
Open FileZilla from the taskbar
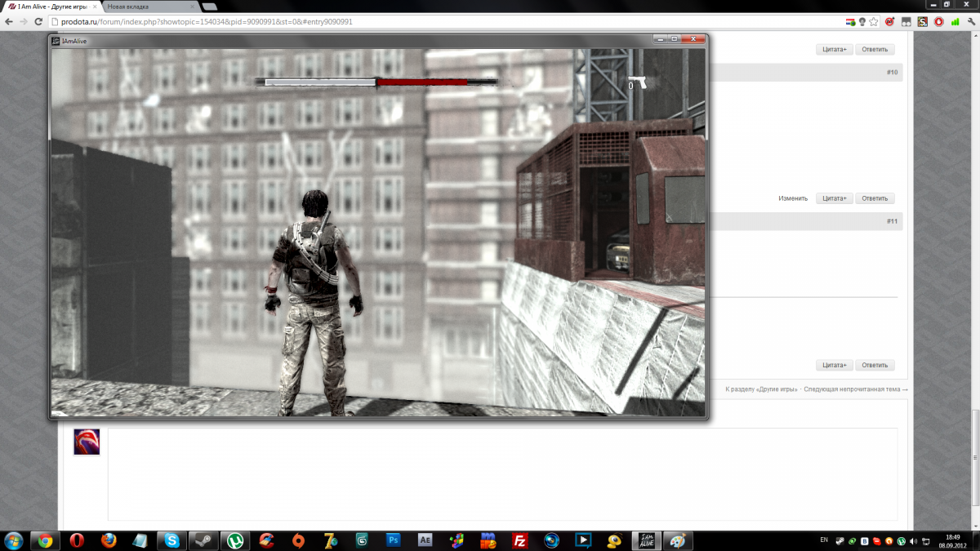click(519, 540)
